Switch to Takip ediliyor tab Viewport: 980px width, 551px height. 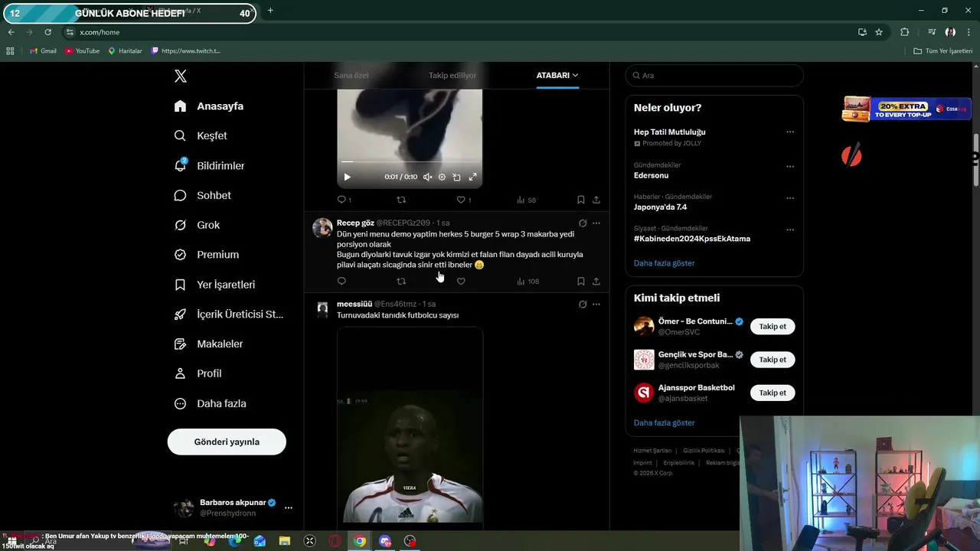pyautogui.click(x=452, y=75)
